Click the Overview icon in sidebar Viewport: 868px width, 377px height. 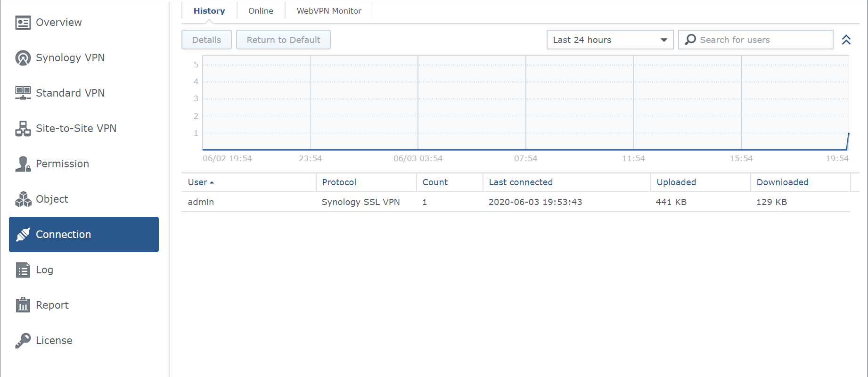point(23,23)
